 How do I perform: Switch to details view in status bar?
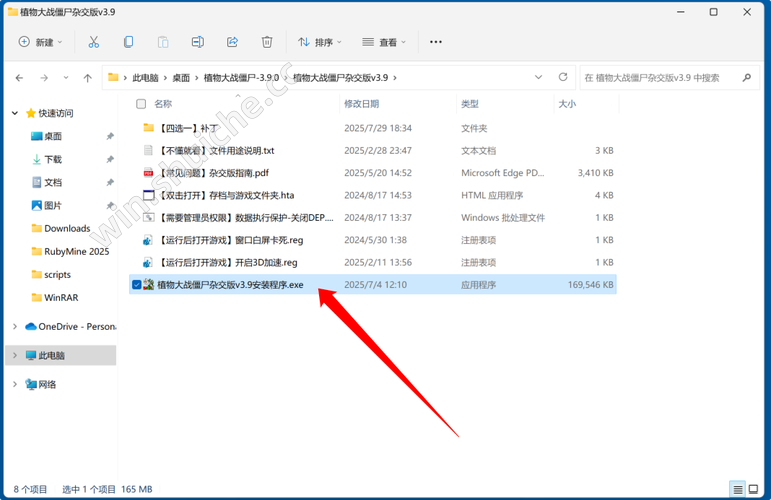[738, 489]
